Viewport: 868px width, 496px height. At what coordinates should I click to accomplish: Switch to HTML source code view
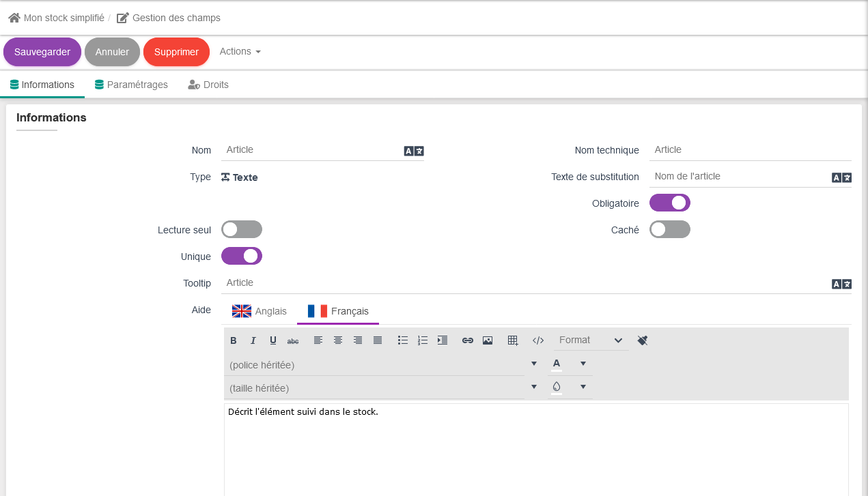pos(538,340)
